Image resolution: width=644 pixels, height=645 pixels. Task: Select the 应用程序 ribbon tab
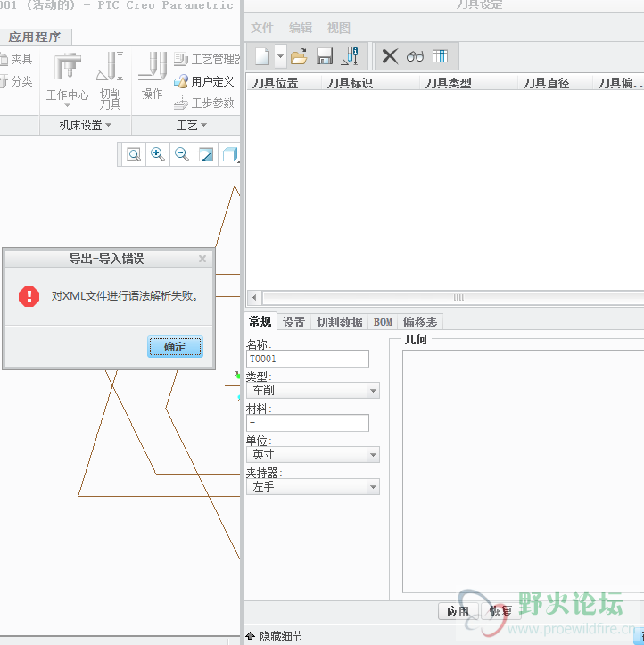35,37
